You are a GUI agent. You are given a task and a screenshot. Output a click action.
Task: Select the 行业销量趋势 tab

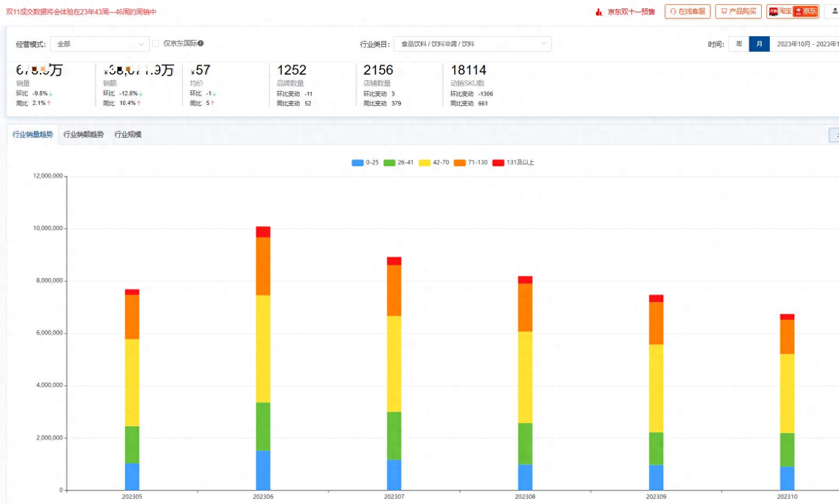click(33, 134)
